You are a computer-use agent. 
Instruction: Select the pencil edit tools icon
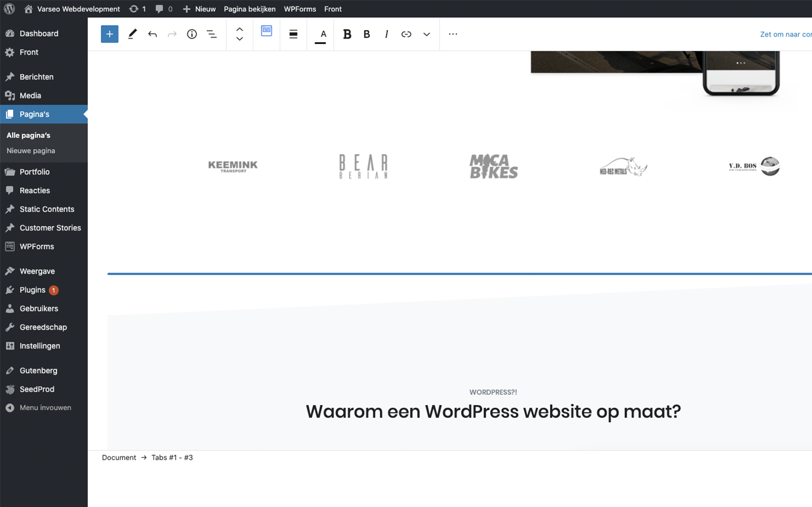(132, 34)
